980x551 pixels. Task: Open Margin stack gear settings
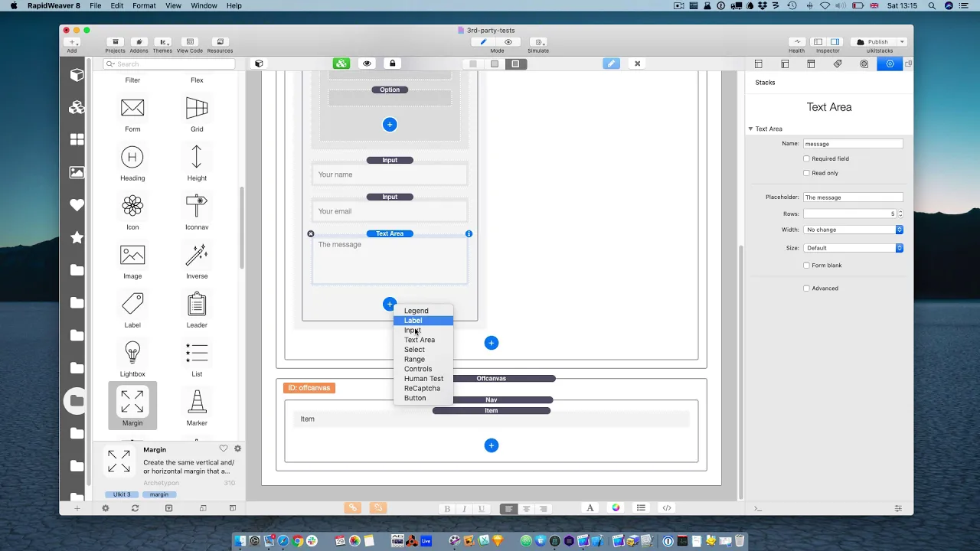[x=237, y=448]
